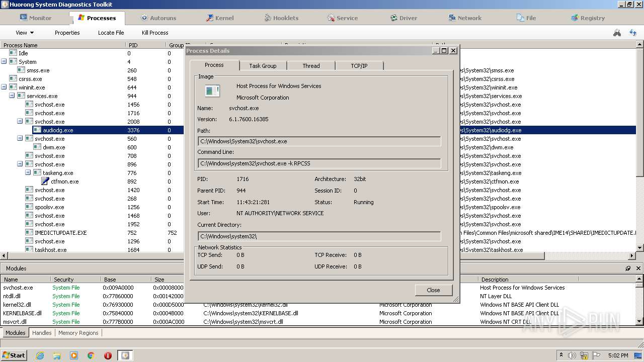Image resolution: width=644 pixels, height=362 pixels.
Task: Select the dwm.exe process icon
Action: (x=37, y=147)
